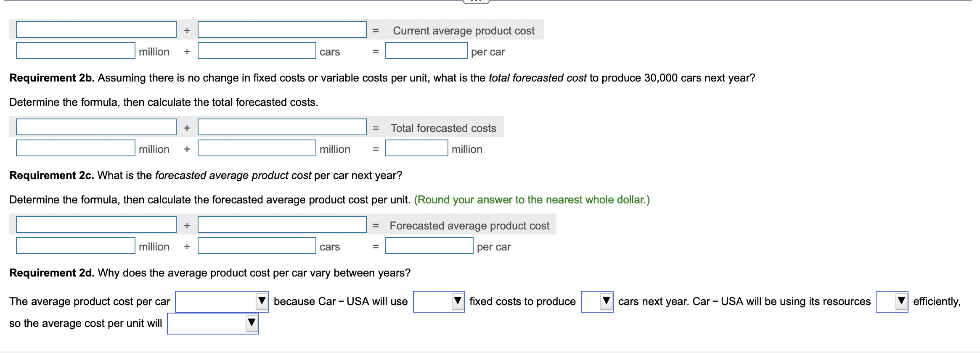Click the numerator field for Current average product cost
This screenshot has width=980, height=353.
point(96,30)
